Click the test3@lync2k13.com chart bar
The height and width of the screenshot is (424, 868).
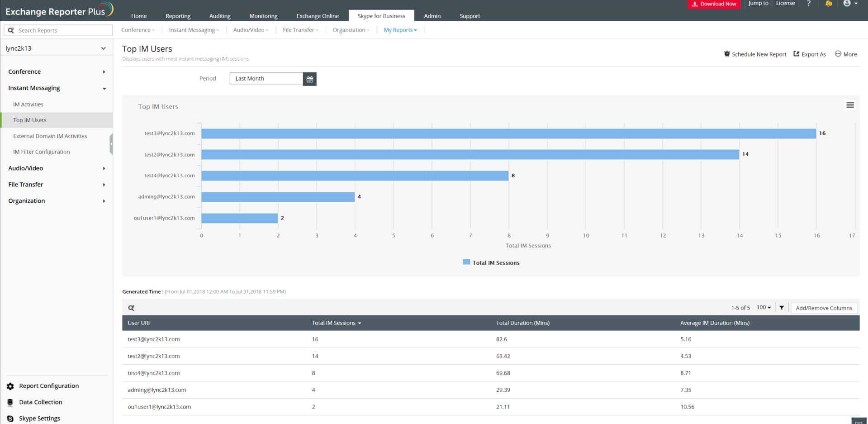click(x=509, y=133)
